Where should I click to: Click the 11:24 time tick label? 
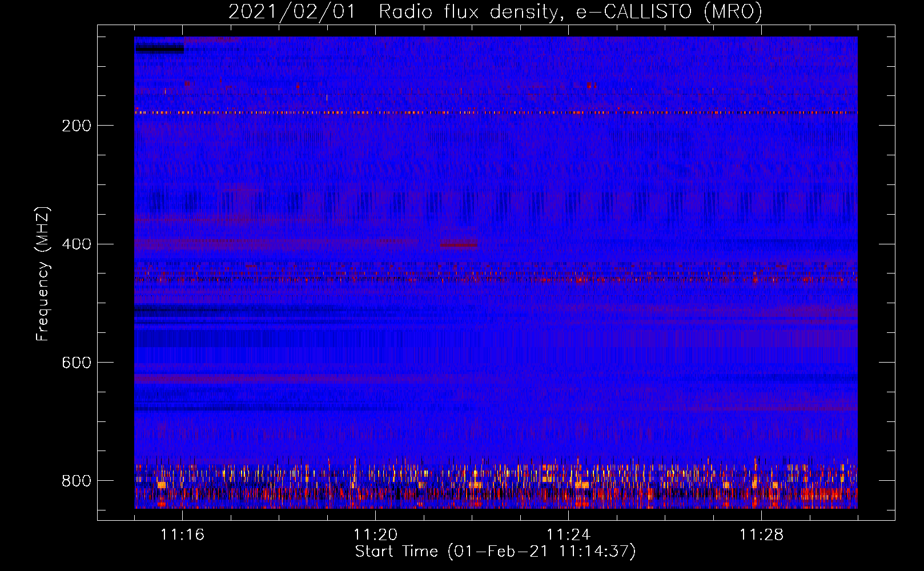568,534
